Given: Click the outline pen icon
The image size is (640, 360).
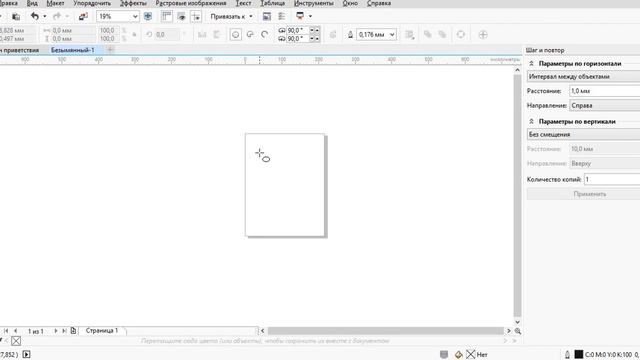Looking at the screenshot, I should pos(350,35).
